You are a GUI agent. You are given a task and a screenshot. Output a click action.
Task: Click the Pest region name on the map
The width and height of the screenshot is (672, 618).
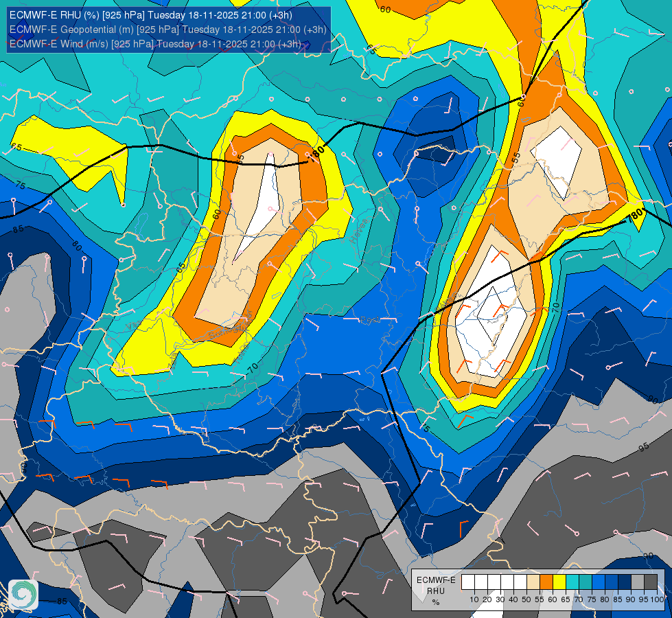(370, 320)
